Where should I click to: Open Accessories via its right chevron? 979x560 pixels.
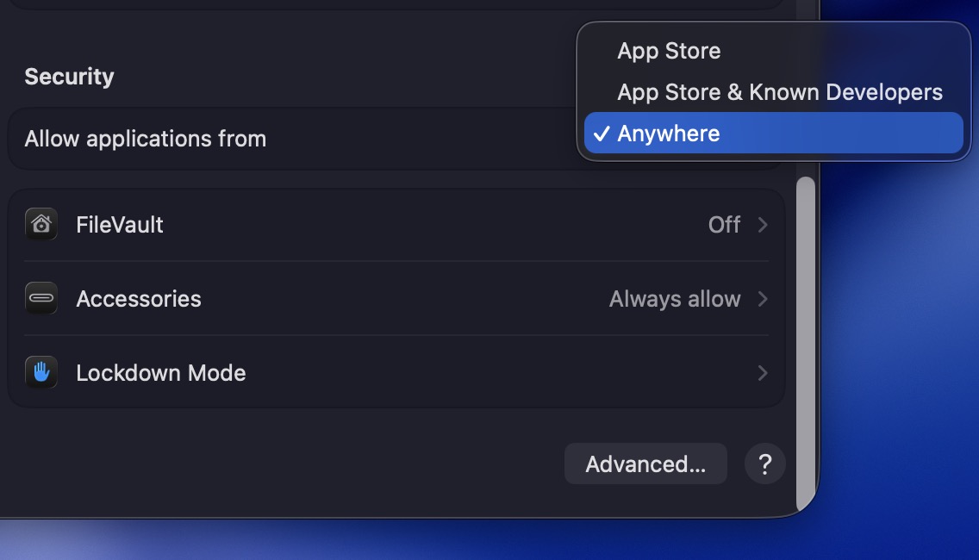coord(762,299)
